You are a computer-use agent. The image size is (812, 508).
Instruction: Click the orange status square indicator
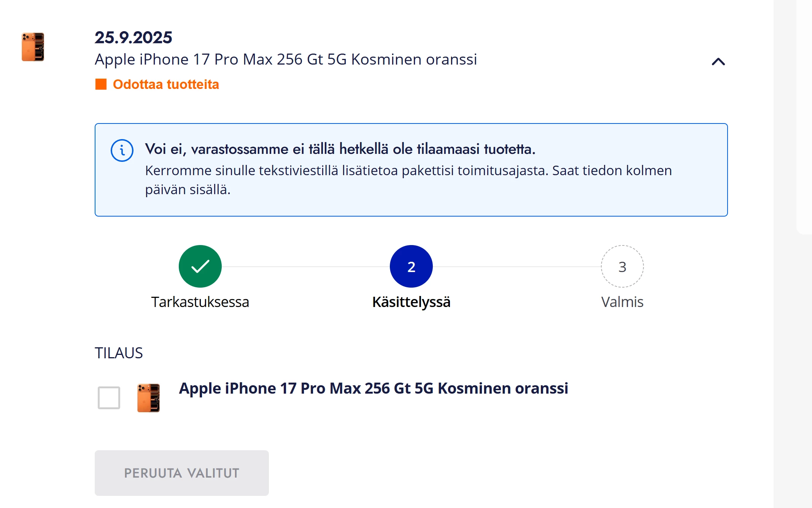[101, 84]
